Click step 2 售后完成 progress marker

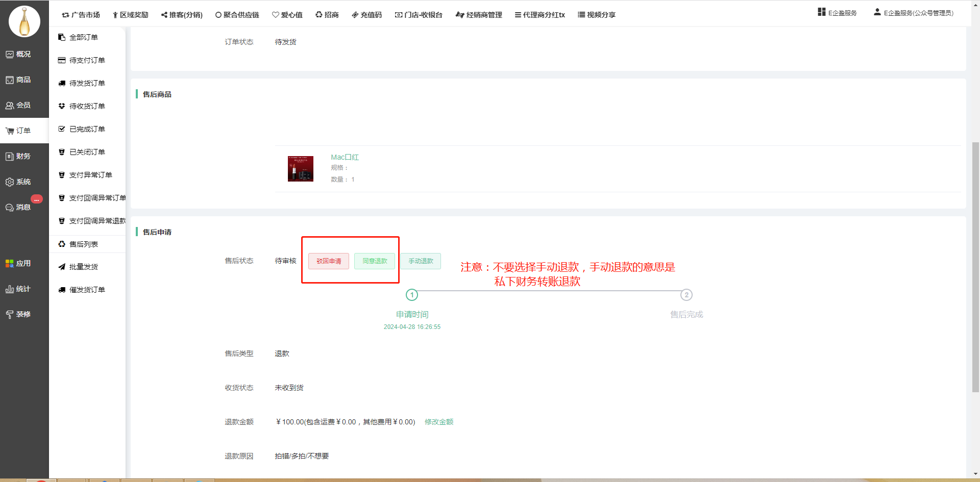tap(686, 295)
